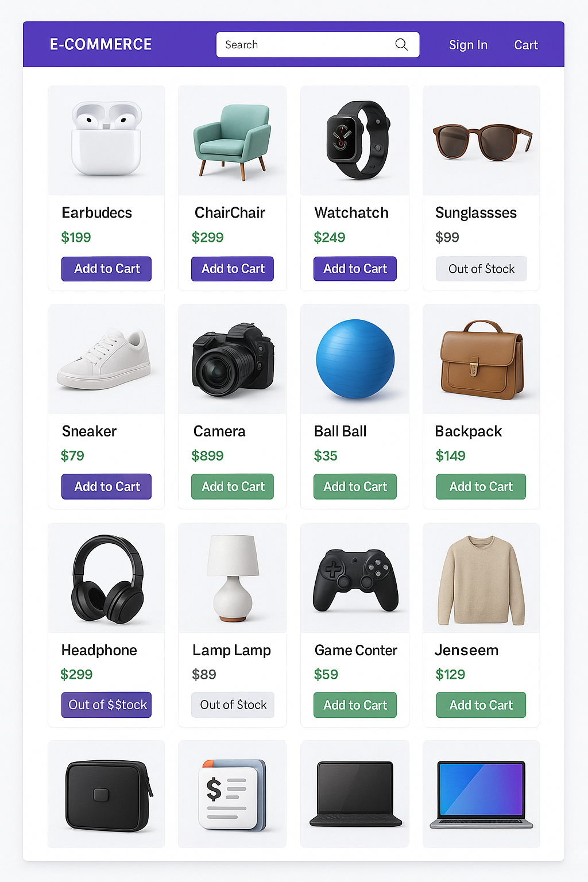Screen dimensions: 588x882
Task: Open the Cart from the header
Action: (525, 45)
